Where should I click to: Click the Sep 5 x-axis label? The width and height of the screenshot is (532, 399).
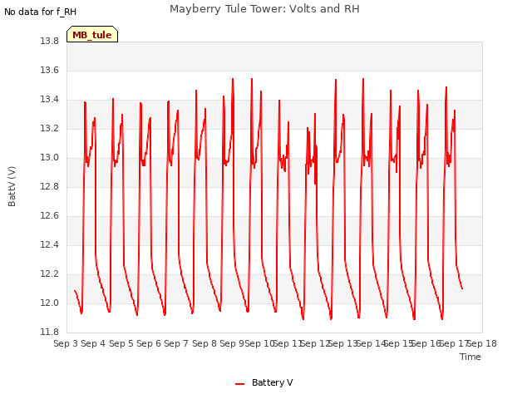[121, 343]
